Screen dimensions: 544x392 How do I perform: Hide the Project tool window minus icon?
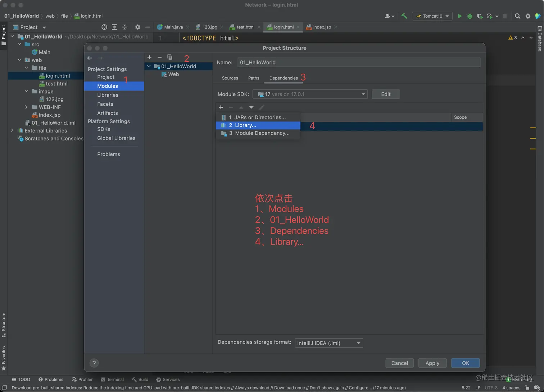click(x=148, y=27)
